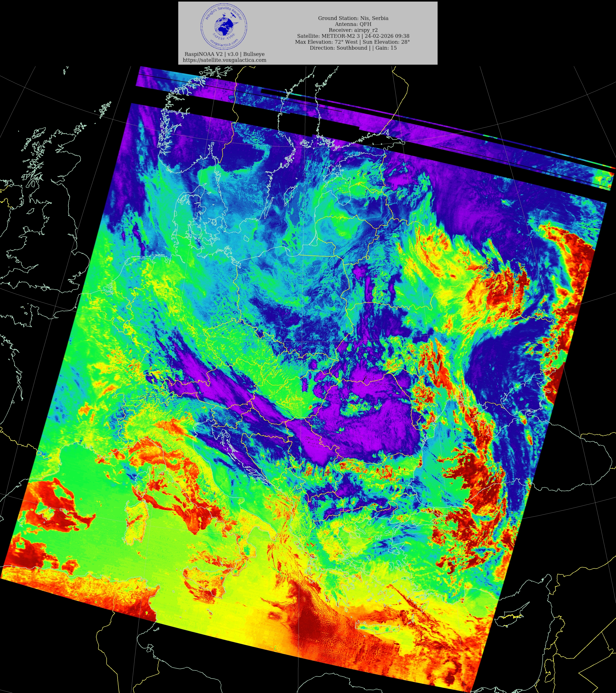
Task: Click the small satellite drawing in stamp
Action: pyautogui.click(x=234, y=16)
